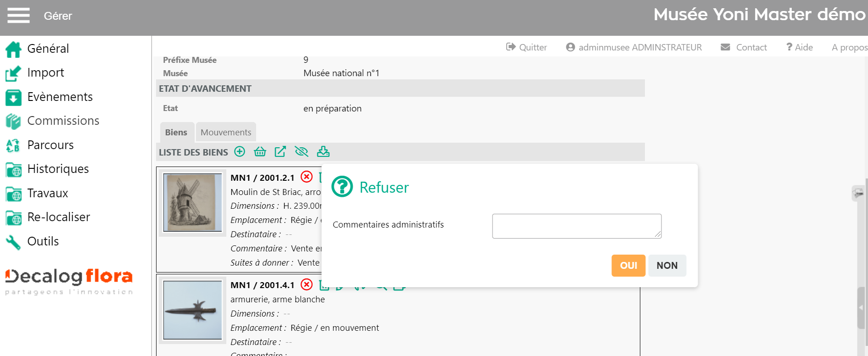Click the Commentaires administratifs text field
The height and width of the screenshot is (356, 868).
(x=576, y=226)
